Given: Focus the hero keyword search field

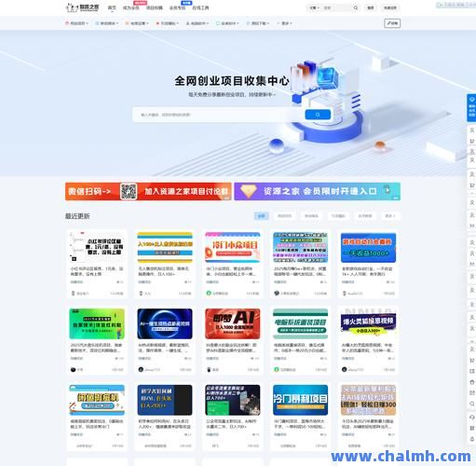Looking at the screenshot, I should pos(217,115).
